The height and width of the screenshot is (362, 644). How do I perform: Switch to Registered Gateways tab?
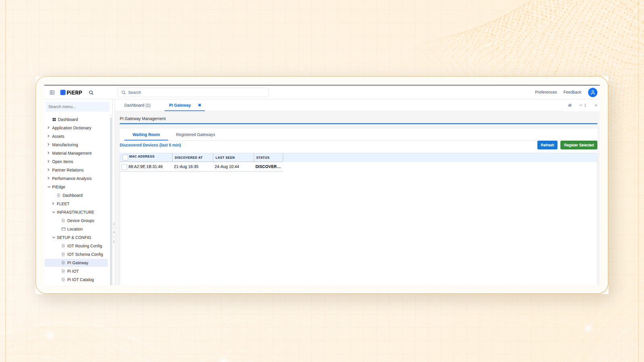196,135
